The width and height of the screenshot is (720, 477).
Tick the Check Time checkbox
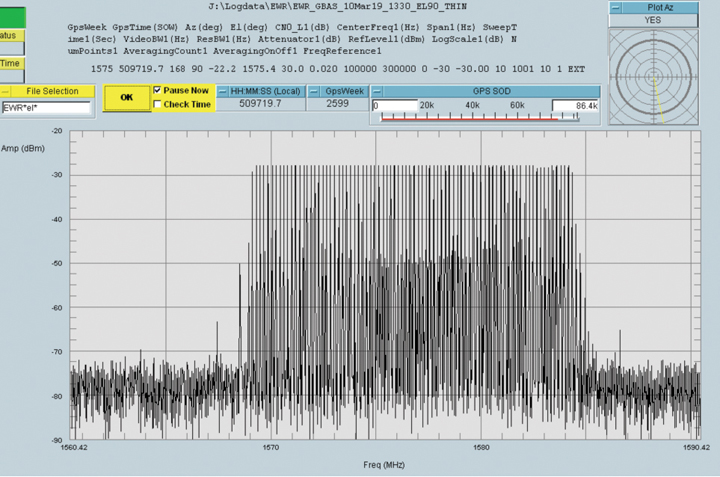[157, 104]
